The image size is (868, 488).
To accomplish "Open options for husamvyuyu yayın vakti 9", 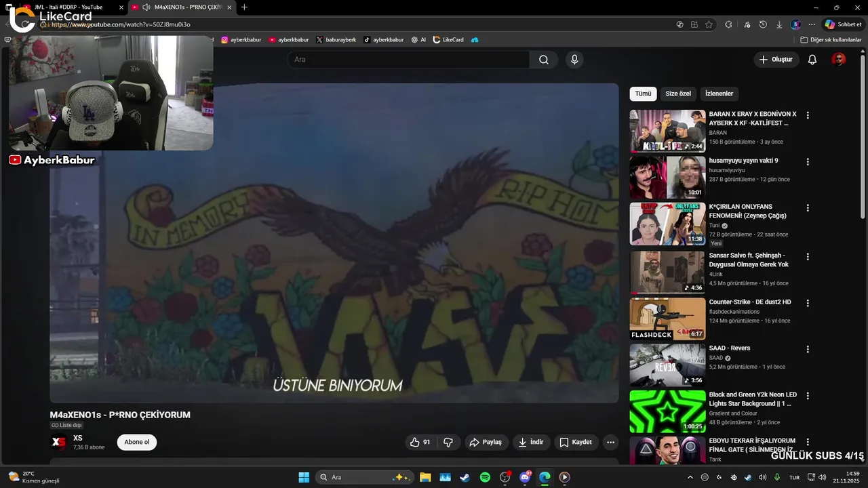I will click(807, 162).
